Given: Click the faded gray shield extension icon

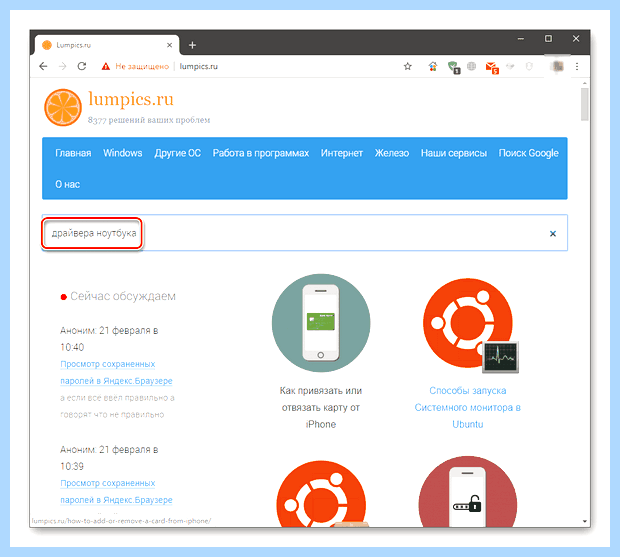Looking at the screenshot, I should tap(529, 66).
